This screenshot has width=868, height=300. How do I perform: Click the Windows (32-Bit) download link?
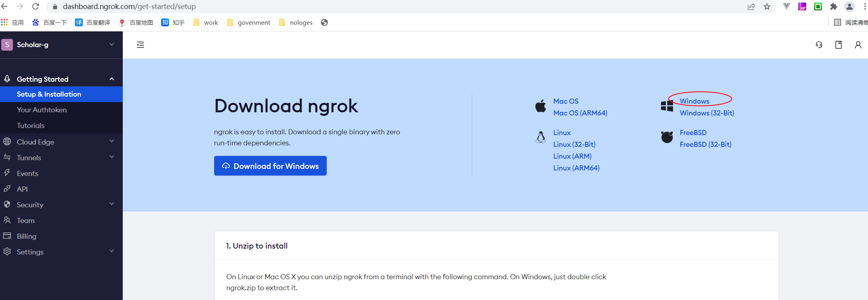point(707,113)
